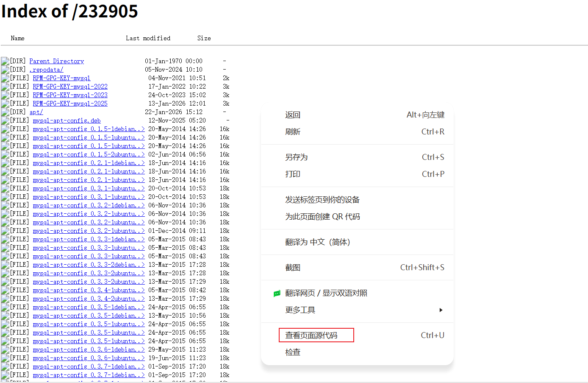
Task: Open the .repodata/ directory link
Action: pos(46,70)
